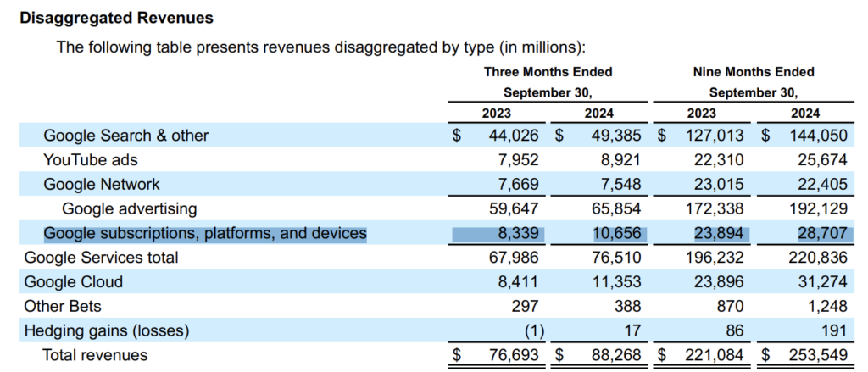This screenshot has width=868, height=372.
Task: Click the value 25,674
Action: point(821,160)
